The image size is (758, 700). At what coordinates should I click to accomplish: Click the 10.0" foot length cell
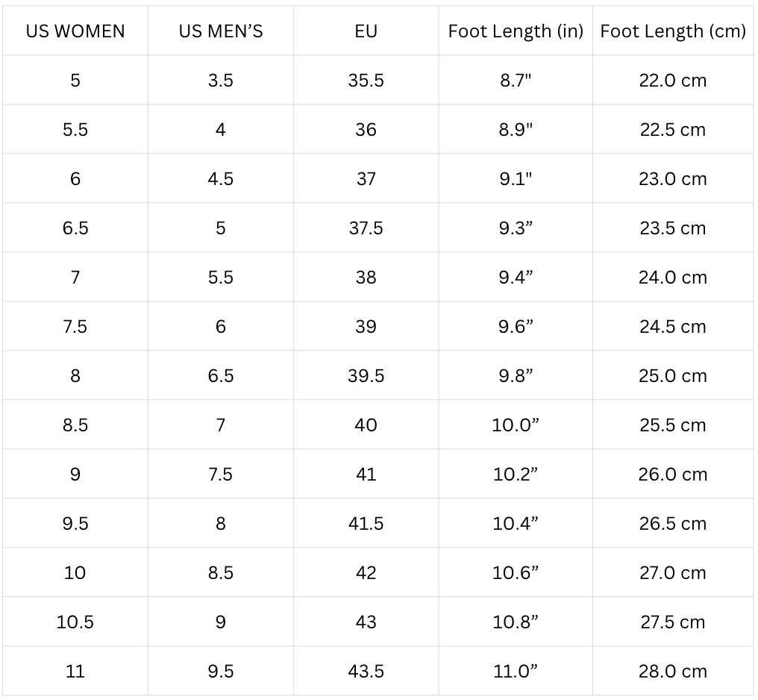point(516,425)
